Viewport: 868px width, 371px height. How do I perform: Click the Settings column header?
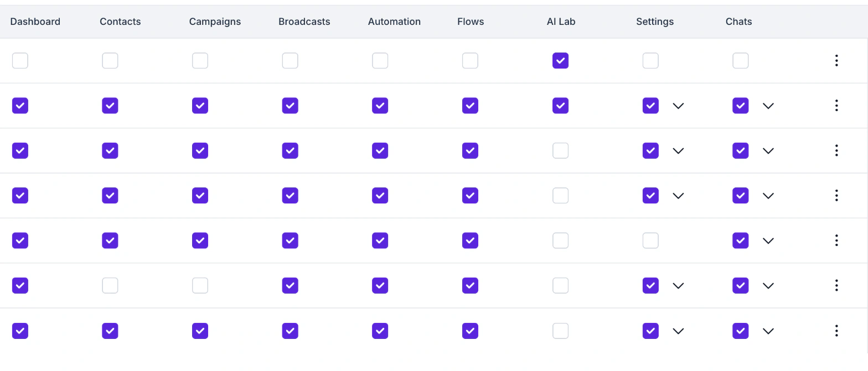tap(655, 22)
